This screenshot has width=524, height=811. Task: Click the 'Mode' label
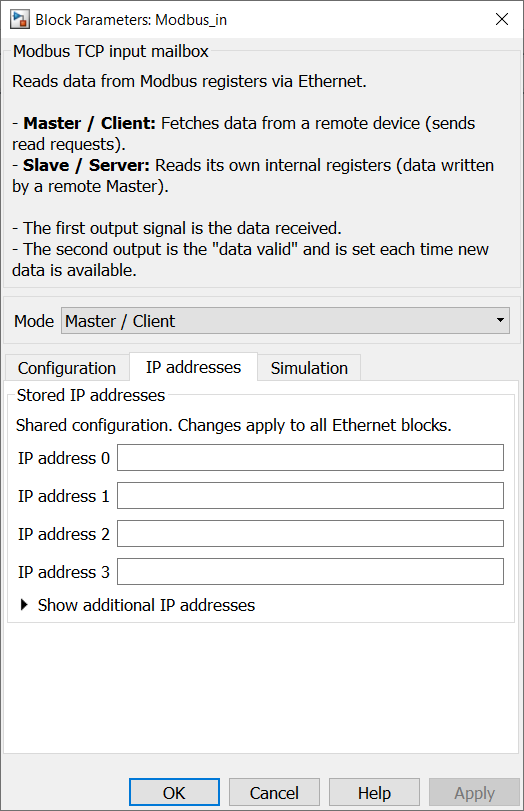point(34,321)
